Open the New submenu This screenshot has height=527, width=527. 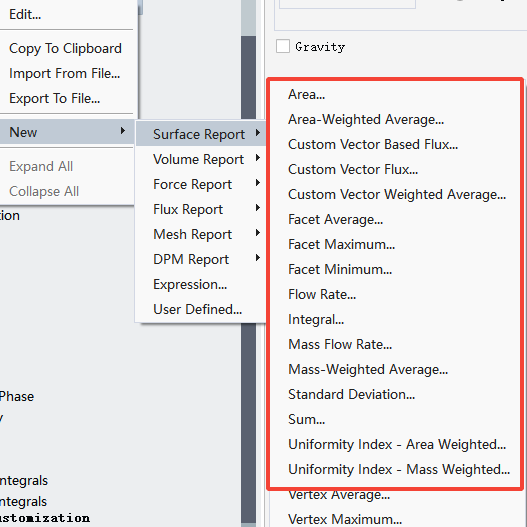(67, 132)
